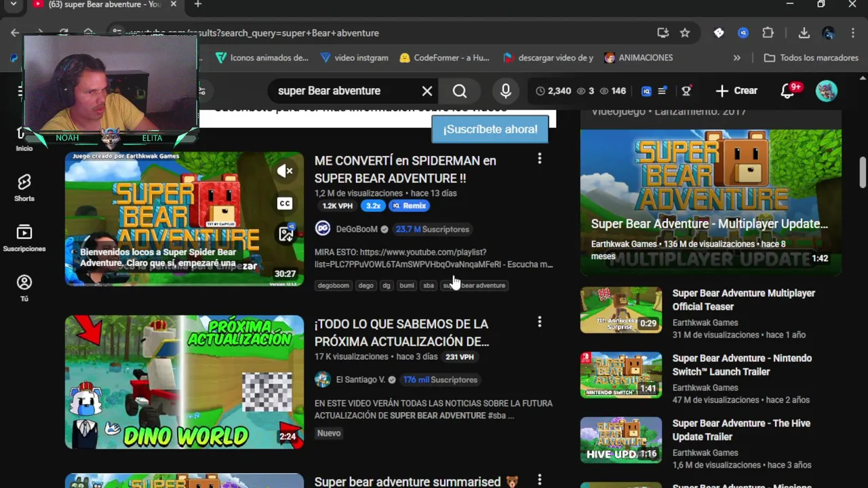
Task: Click 176 mil Suscriptores badge
Action: click(x=439, y=380)
